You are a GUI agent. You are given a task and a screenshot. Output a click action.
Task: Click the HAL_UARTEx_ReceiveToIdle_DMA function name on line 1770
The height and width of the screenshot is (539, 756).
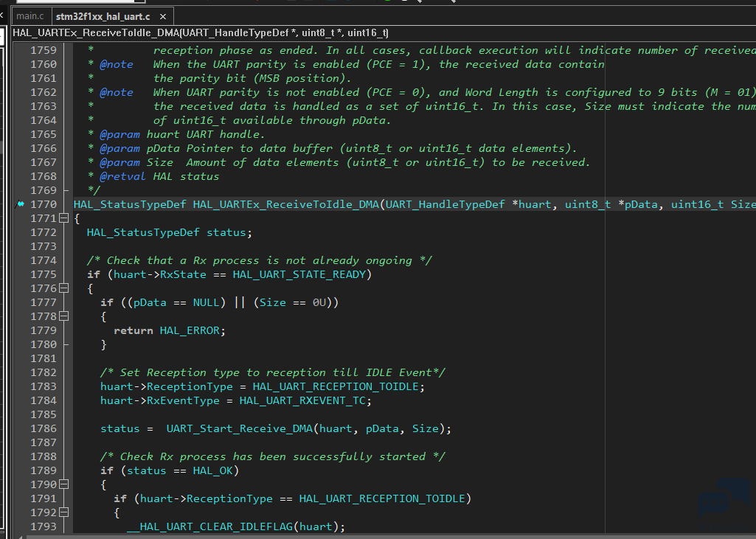point(285,204)
